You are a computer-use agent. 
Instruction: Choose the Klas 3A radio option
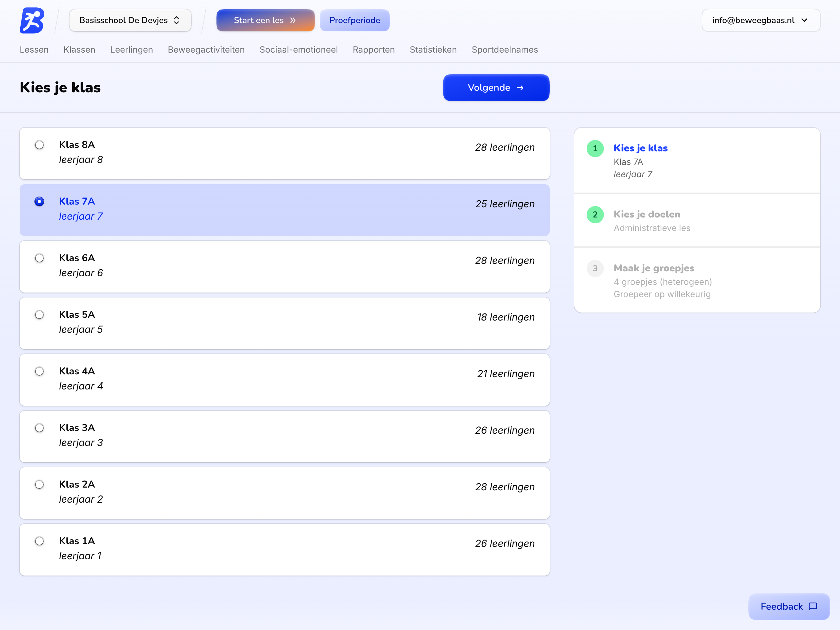coord(39,428)
